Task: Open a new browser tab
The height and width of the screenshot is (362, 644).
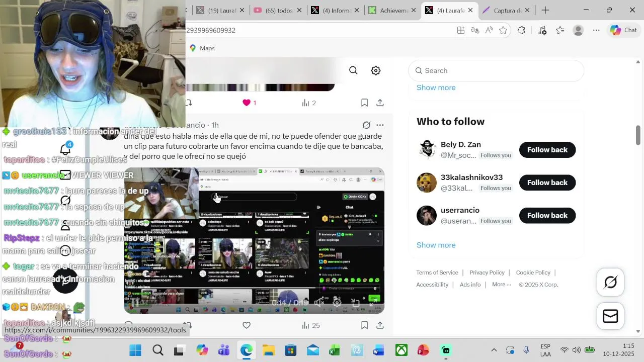Action: 545,10
